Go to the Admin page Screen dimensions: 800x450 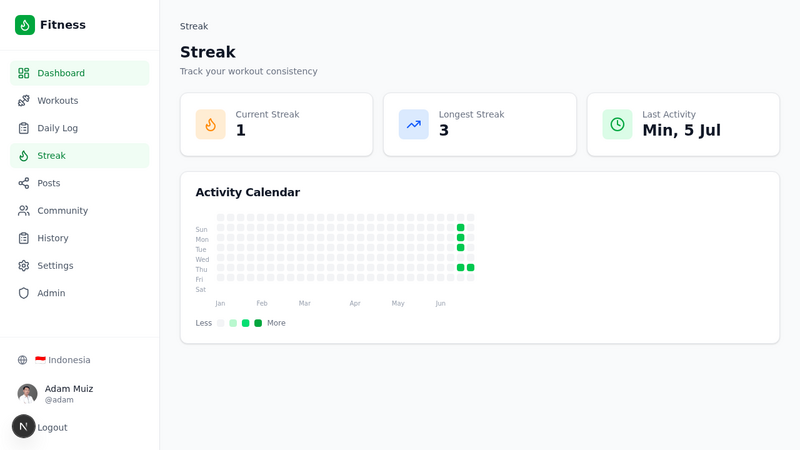pos(80,293)
